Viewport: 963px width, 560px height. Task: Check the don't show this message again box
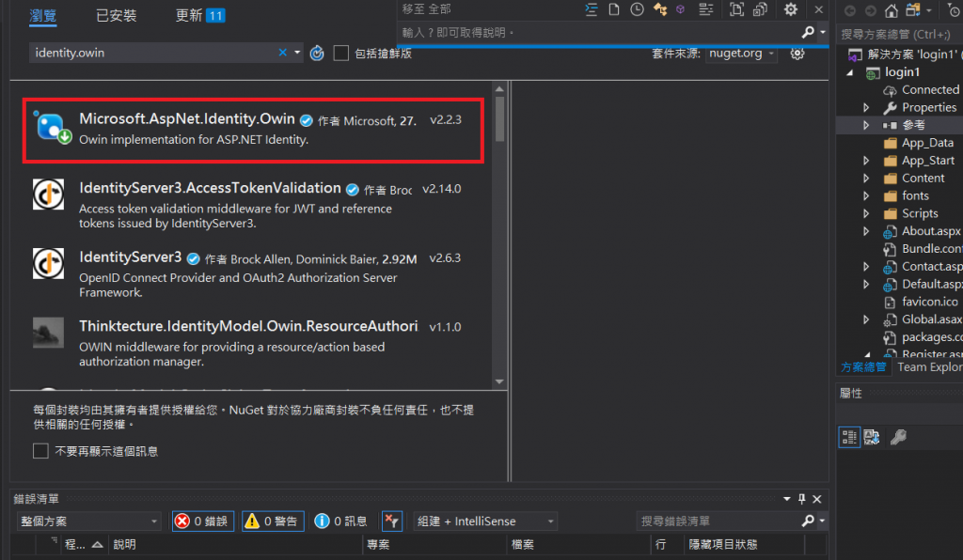[x=40, y=451]
